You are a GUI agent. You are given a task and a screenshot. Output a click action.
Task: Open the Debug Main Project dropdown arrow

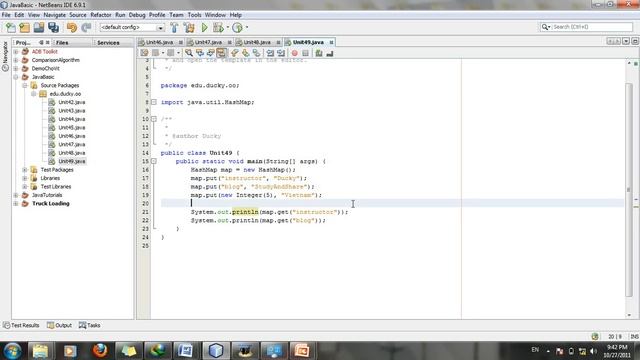tap(227, 27)
